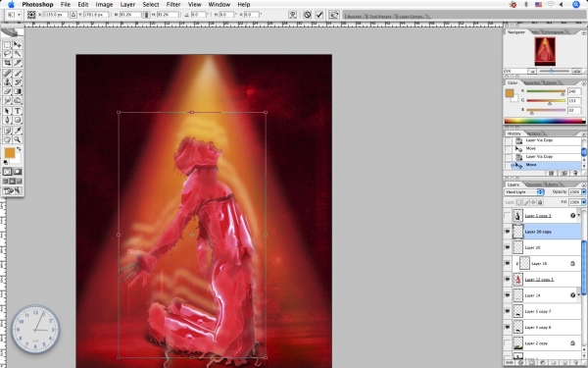The height and width of the screenshot is (368, 588).
Task: Switch to Quick Mask mode
Action: 18,172
